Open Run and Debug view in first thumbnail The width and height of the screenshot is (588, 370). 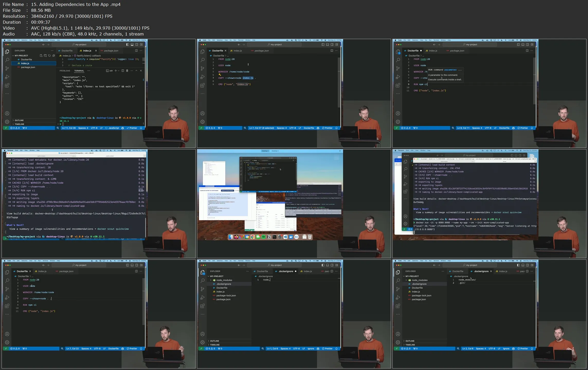(x=7, y=77)
